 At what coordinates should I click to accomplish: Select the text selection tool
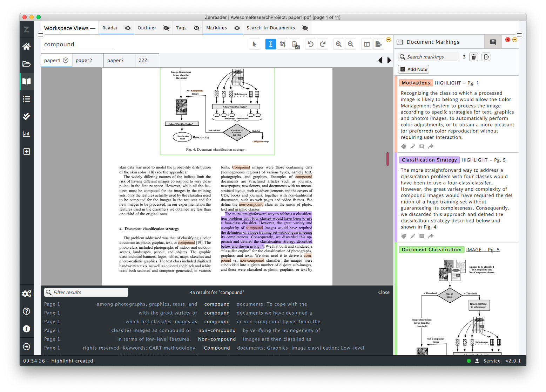pos(270,44)
